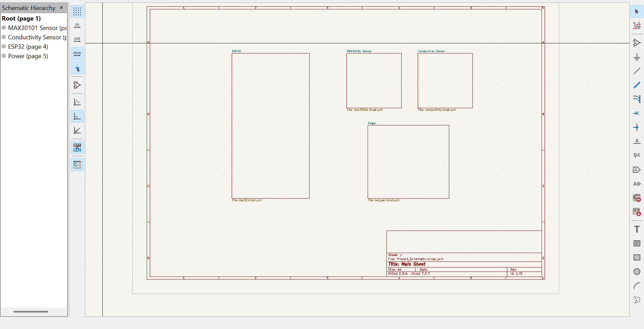Toggle grid display in the left toolbar

pyautogui.click(x=77, y=12)
